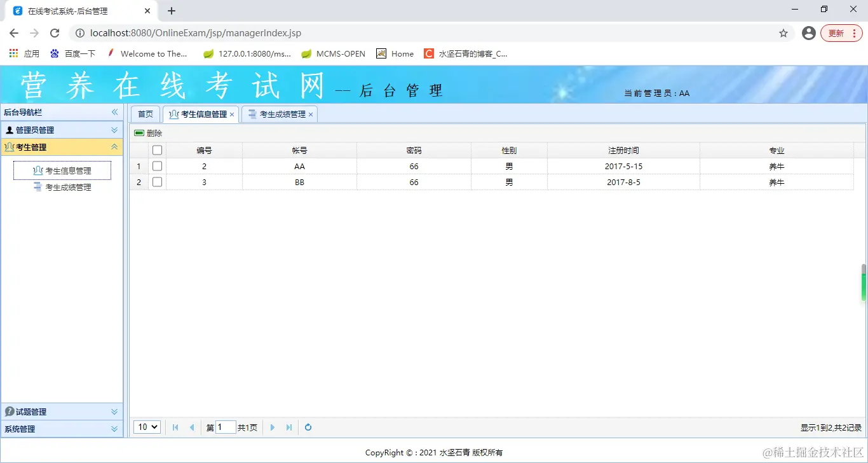
Task: Switch to the 考生成绩管理 tab
Action: [280, 114]
